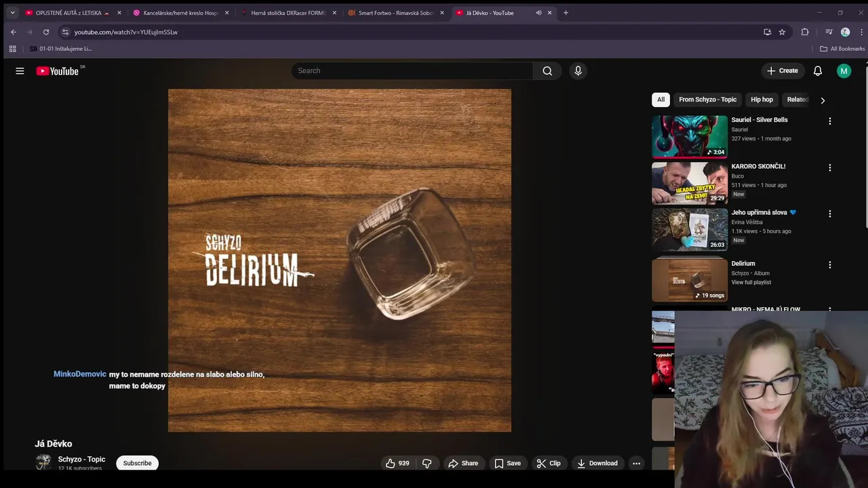Screen dimensions: 868x488
Task: Open All Bookmarks folder
Action: tap(842, 49)
